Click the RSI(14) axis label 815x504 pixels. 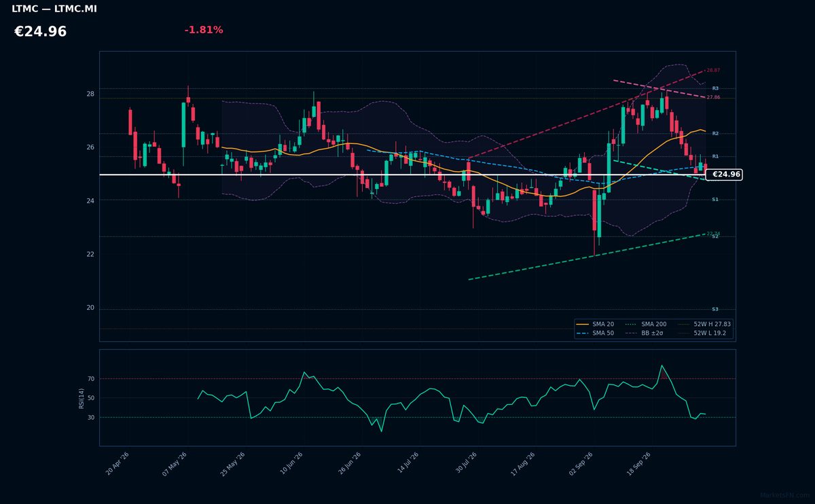[x=81, y=398]
